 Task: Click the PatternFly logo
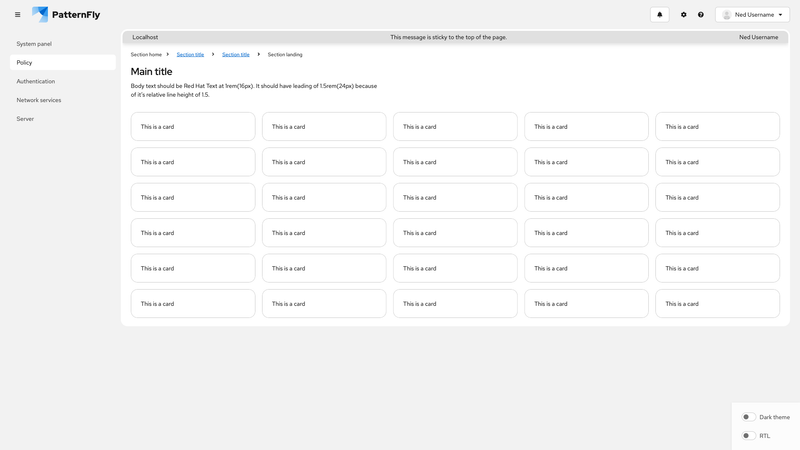(66, 14)
